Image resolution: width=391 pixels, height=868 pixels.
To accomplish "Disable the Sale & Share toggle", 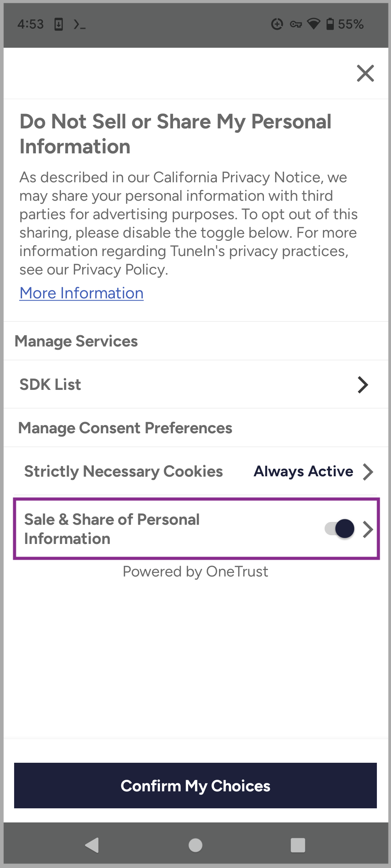I will (x=340, y=529).
